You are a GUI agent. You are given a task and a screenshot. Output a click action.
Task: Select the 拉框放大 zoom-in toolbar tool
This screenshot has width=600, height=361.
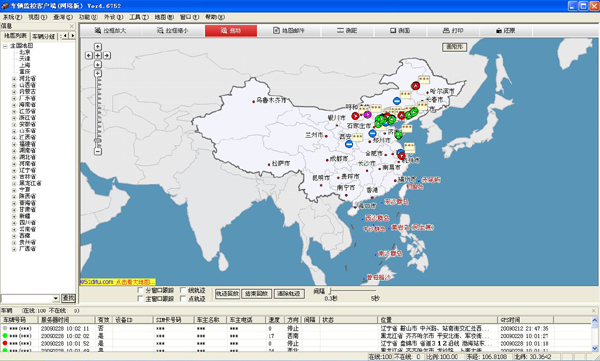[x=110, y=31]
